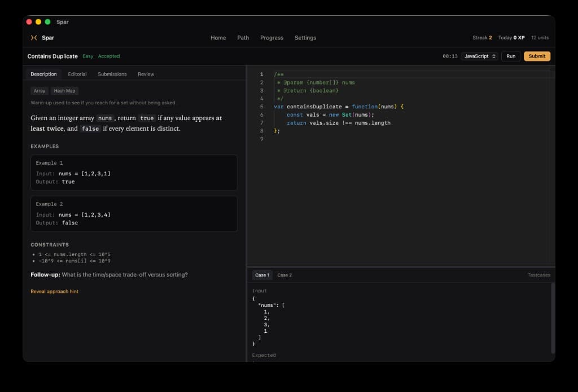Click the Today 0 XP counter
This screenshot has width=578, height=392.
[511, 38]
